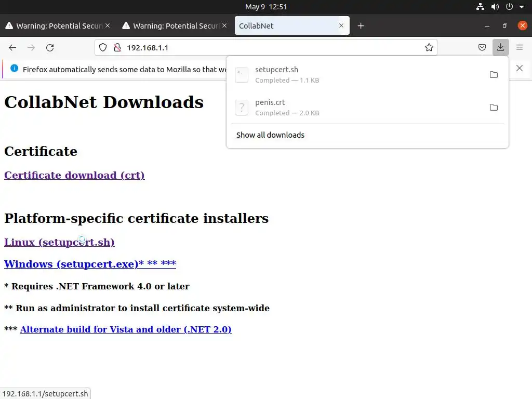Image resolution: width=532 pixels, height=399 pixels.
Task: Switch to the second Warning: Potential Security tab
Action: pyautogui.click(x=175, y=26)
